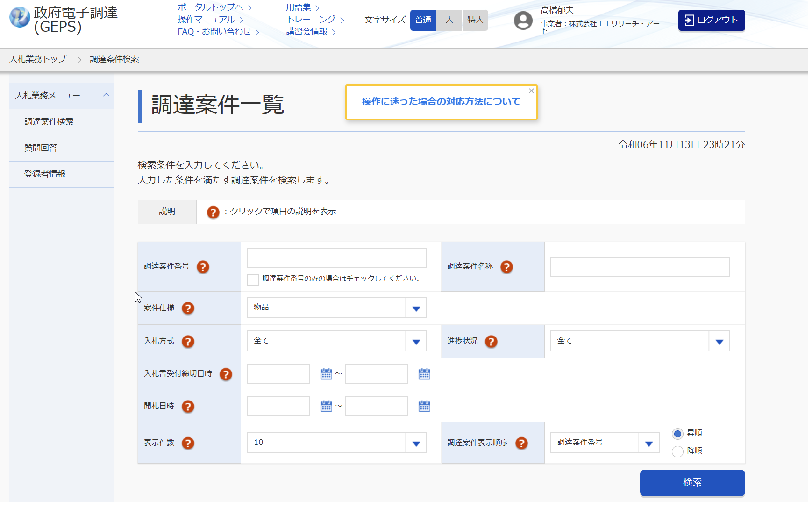812x506 pixels.
Task: Click the ログアウト button
Action: pyautogui.click(x=711, y=20)
